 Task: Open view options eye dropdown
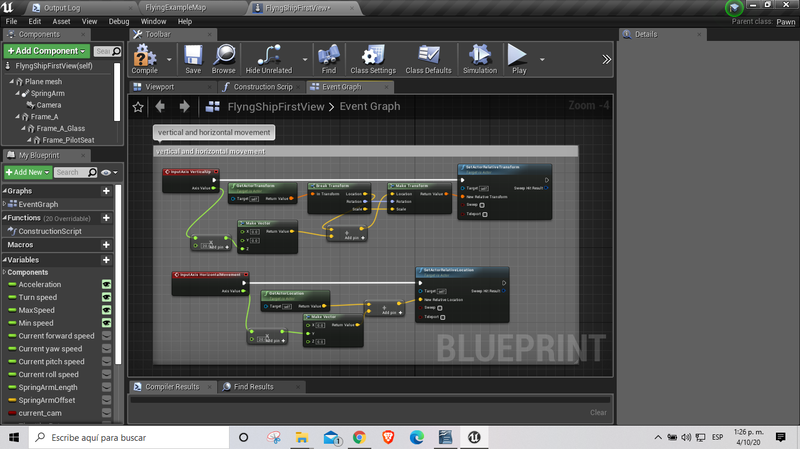click(109, 172)
